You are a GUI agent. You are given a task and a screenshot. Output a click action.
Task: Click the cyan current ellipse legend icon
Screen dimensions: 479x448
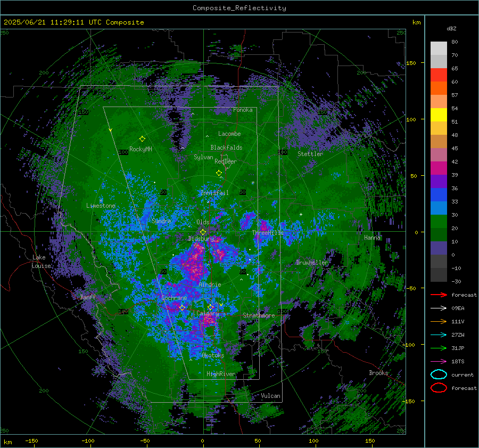pyautogui.click(x=439, y=374)
